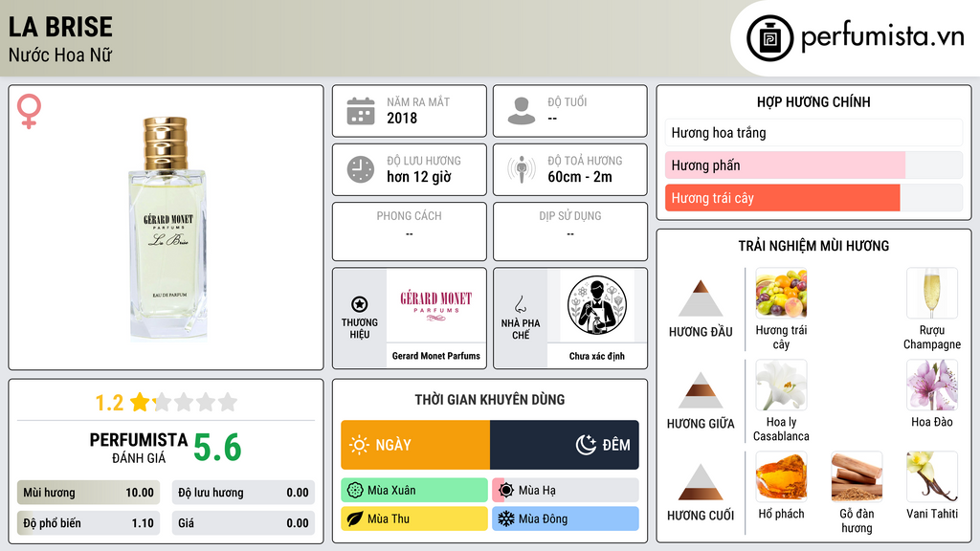Select the Mùa Thu season bar
This screenshot has height=551, width=980.
tap(414, 518)
